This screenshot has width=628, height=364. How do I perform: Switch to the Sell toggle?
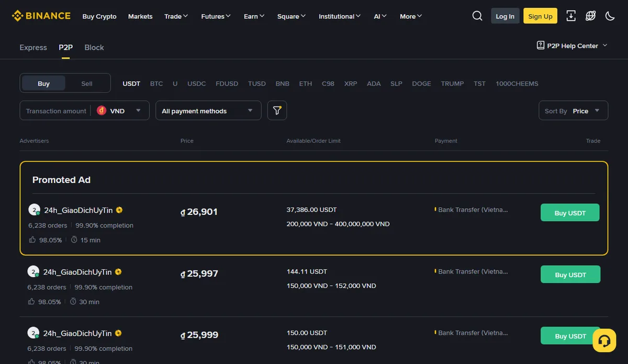click(87, 83)
